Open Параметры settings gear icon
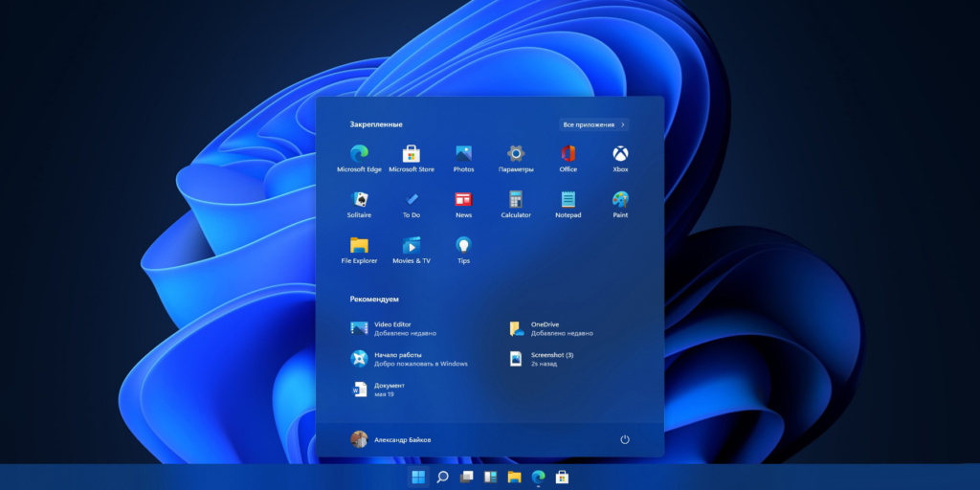Image resolution: width=980 pixels, height=490 pixels. [x=516, y=159]
